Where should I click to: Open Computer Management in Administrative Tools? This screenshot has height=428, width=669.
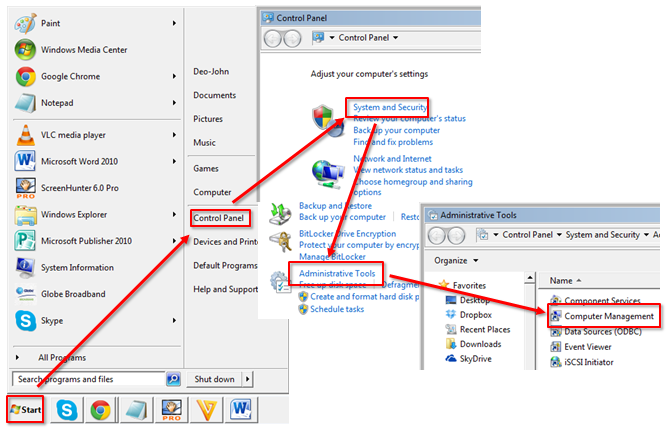pos(608,316)
